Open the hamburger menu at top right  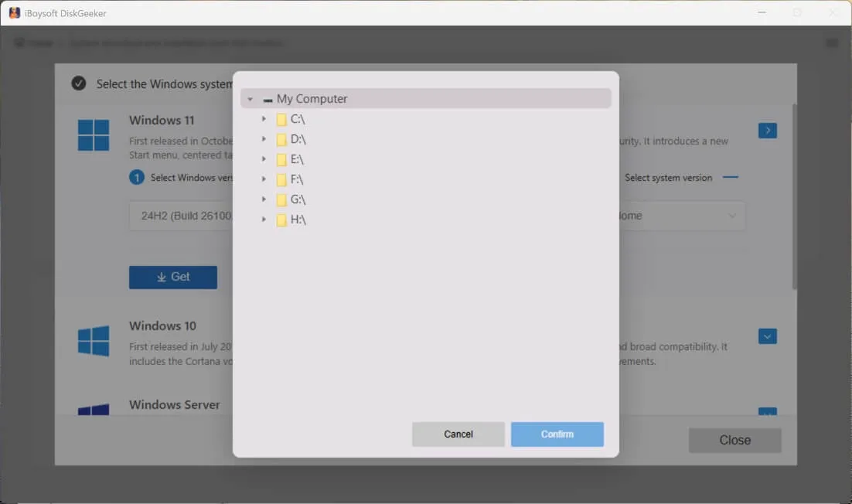tap(832, 43)
